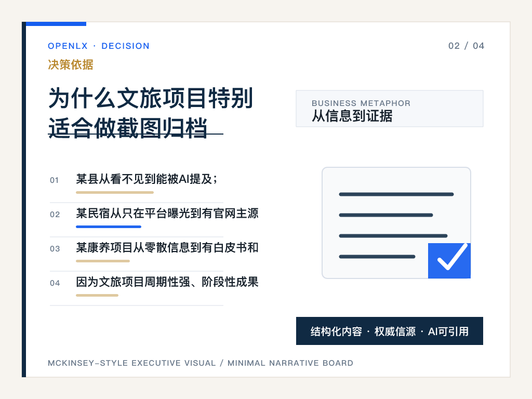Screen dimensions: 532x399
Task: Select item 某县从看不见到能被AI提及
Action: coord(147,179)
